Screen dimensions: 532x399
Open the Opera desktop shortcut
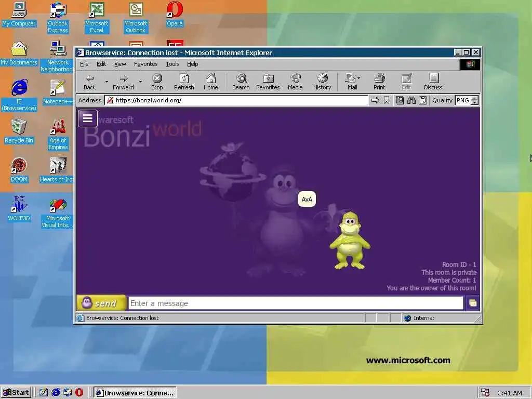coord(175,14)
